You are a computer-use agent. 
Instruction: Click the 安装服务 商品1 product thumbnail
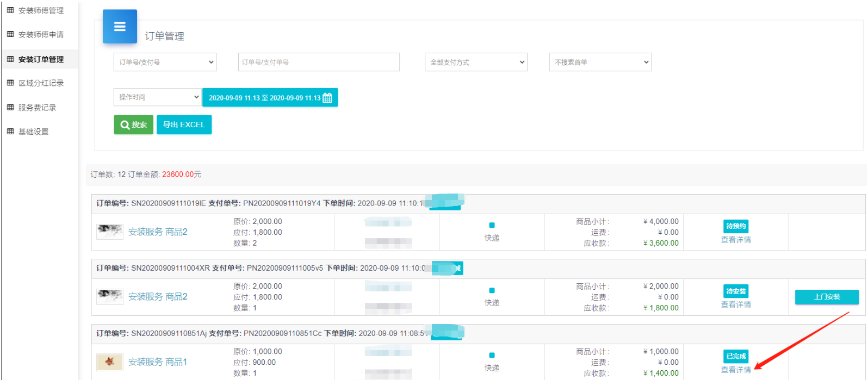(109, 362)
